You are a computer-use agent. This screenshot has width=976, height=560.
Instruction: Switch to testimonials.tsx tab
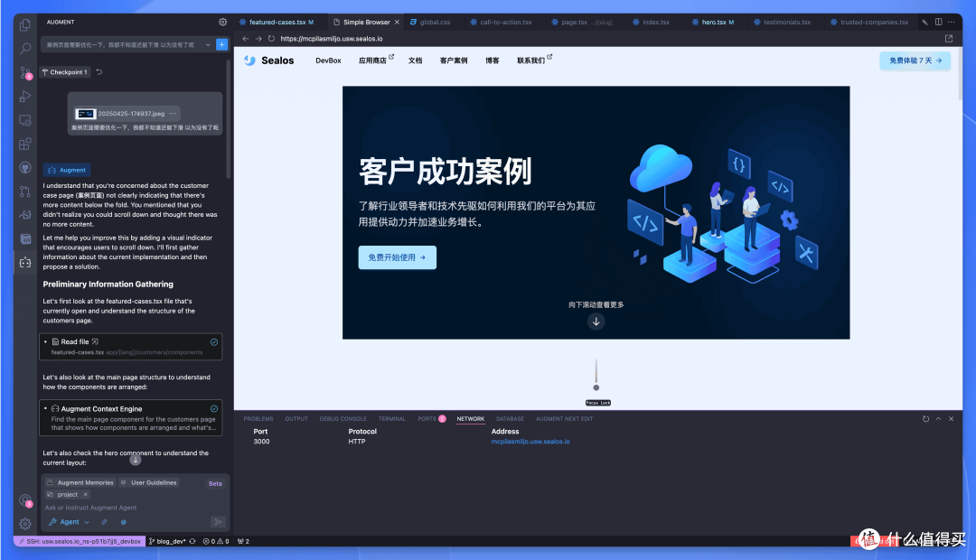click(x=787, y=22)
